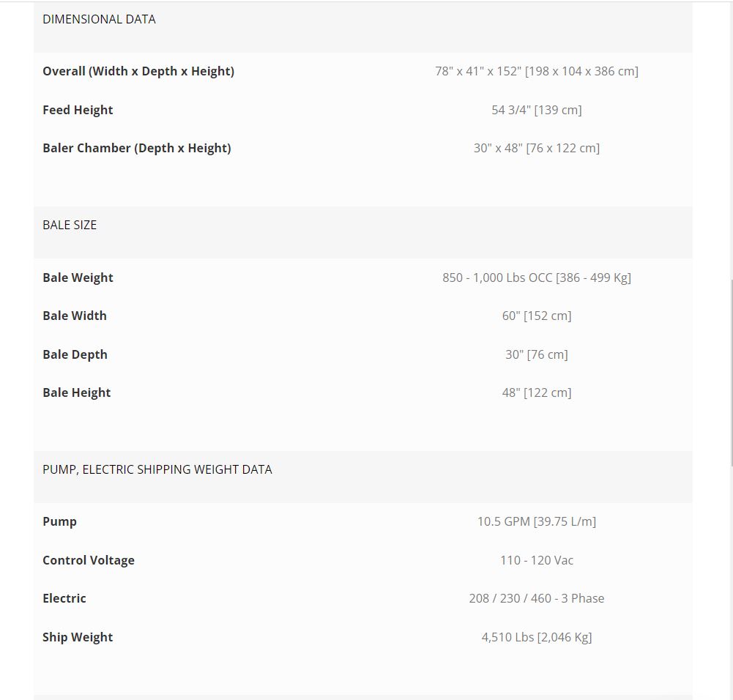Select the 30" [76 cm] bale depth value
733x700 pixels.
click(x=536, y=354)
